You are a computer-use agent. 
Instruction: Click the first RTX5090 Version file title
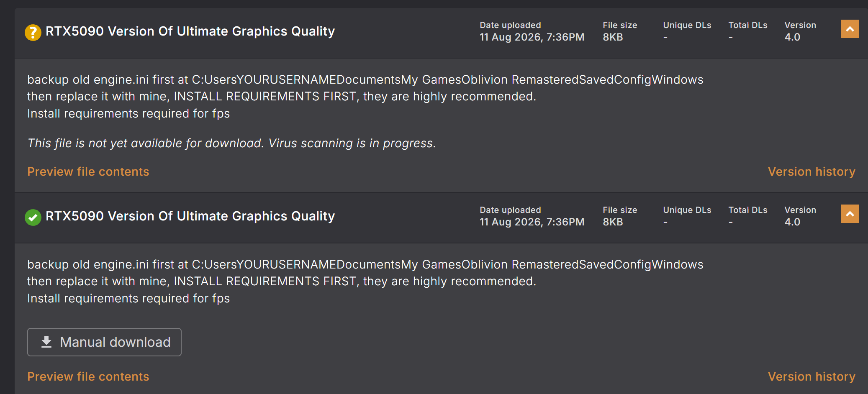coord(190,31)
